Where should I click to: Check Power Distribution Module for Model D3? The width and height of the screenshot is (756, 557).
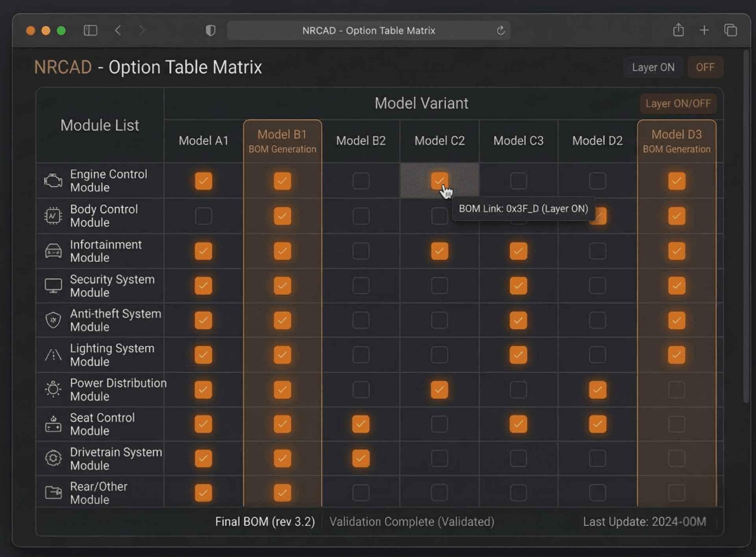(x=676, y=390)
